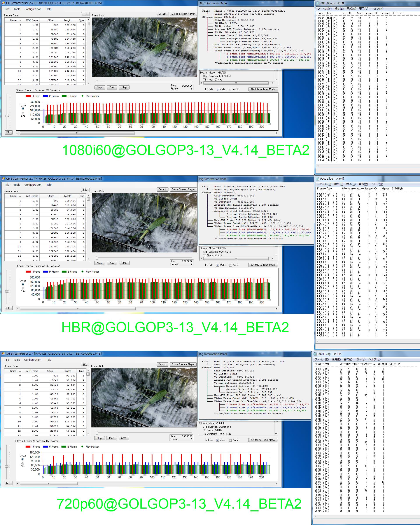Enable Audio checkbox in 00010.MTS window

tap(230, 90)
